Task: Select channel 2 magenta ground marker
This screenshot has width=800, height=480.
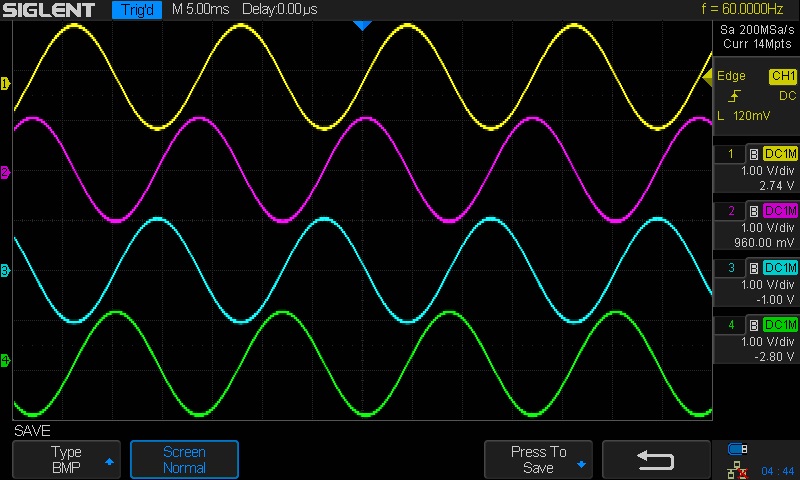Action: pos(5,173)
